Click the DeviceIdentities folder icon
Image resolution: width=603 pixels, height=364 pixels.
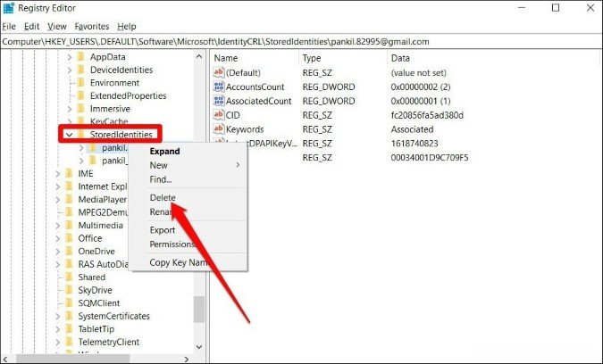[x=80, y=70]
